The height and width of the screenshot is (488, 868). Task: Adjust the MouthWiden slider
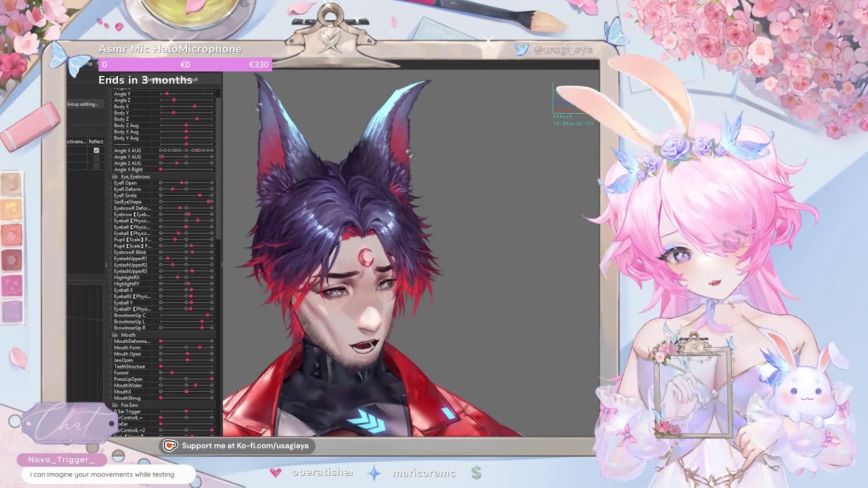(186, 386)
